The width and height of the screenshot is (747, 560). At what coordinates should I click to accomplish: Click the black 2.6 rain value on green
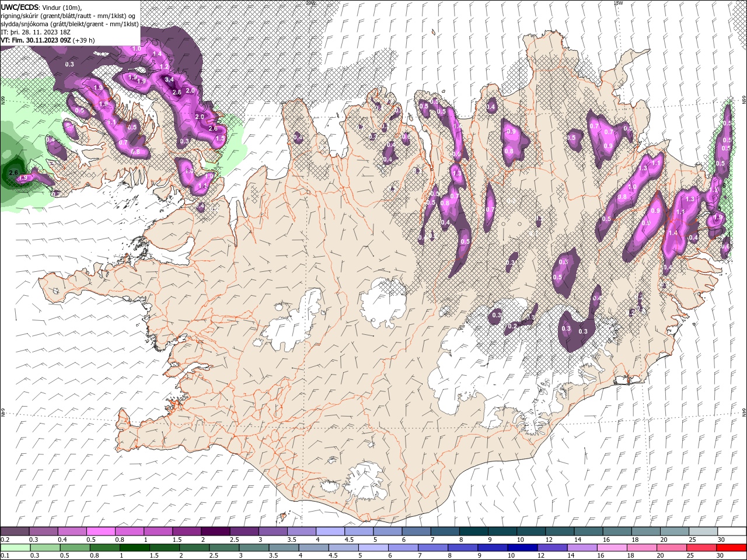pos(13,173)
